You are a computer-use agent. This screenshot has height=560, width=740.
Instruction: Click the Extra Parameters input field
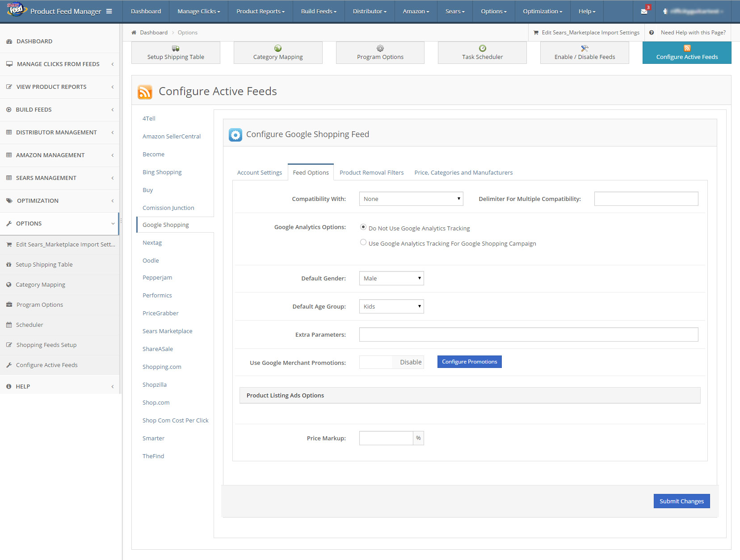tap(529, 334)
